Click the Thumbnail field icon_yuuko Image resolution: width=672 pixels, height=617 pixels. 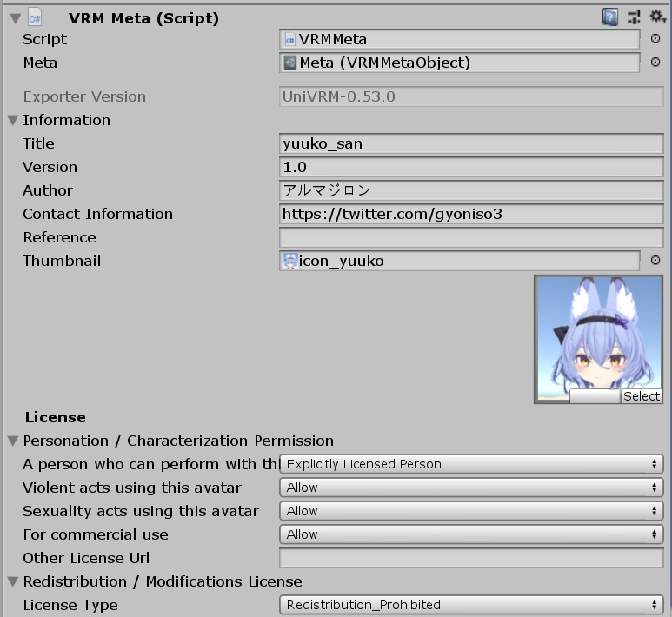(459, 261)
